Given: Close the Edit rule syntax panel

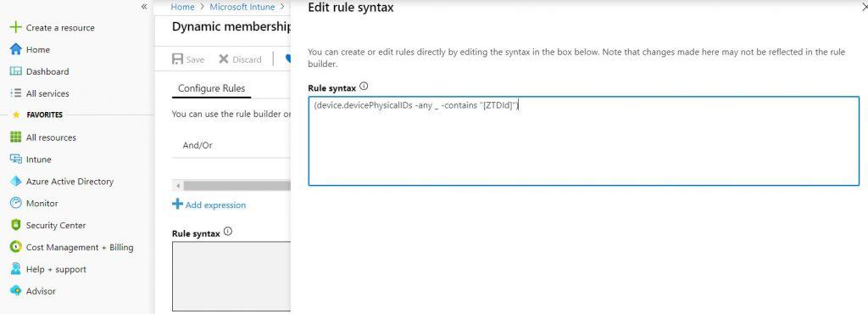Looking at the screenshot, I should tap(865, 7).
